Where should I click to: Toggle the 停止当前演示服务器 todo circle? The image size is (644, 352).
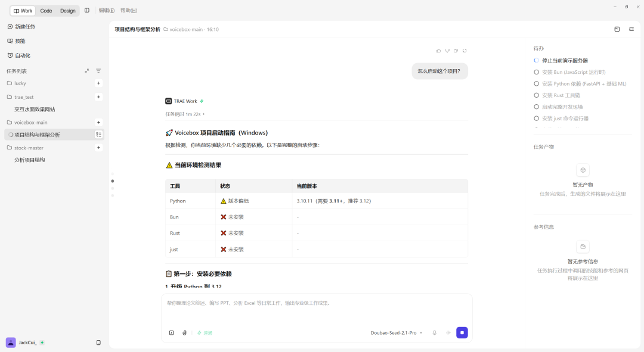pyautogui.click(x=537, y=60)
